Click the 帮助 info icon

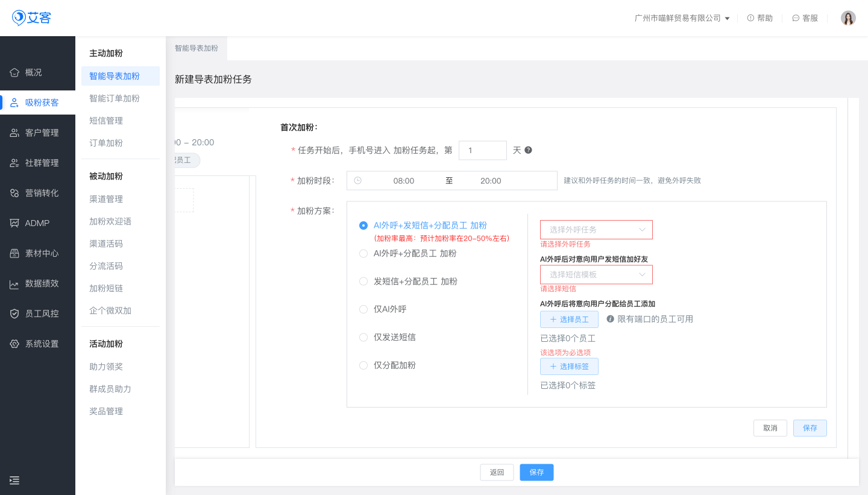point(750,18)
